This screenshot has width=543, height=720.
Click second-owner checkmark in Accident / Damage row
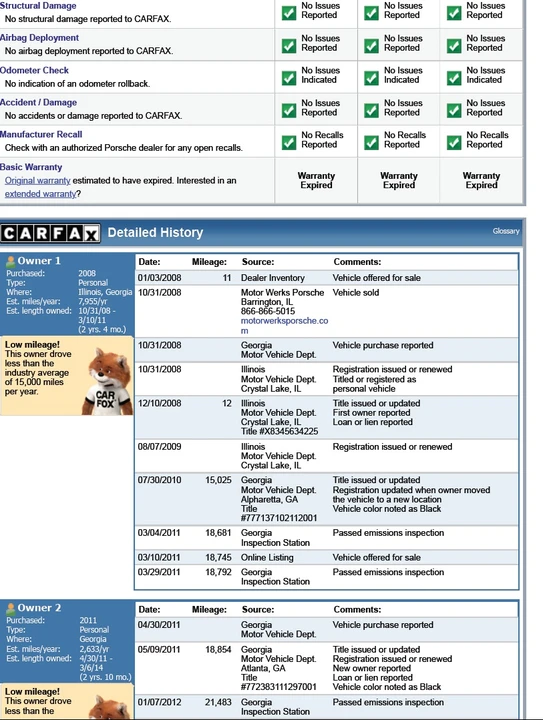coord(371,110)
